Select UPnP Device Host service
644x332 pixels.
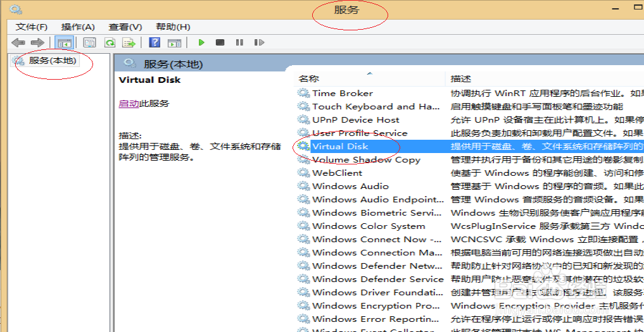(x=356, y=120)
